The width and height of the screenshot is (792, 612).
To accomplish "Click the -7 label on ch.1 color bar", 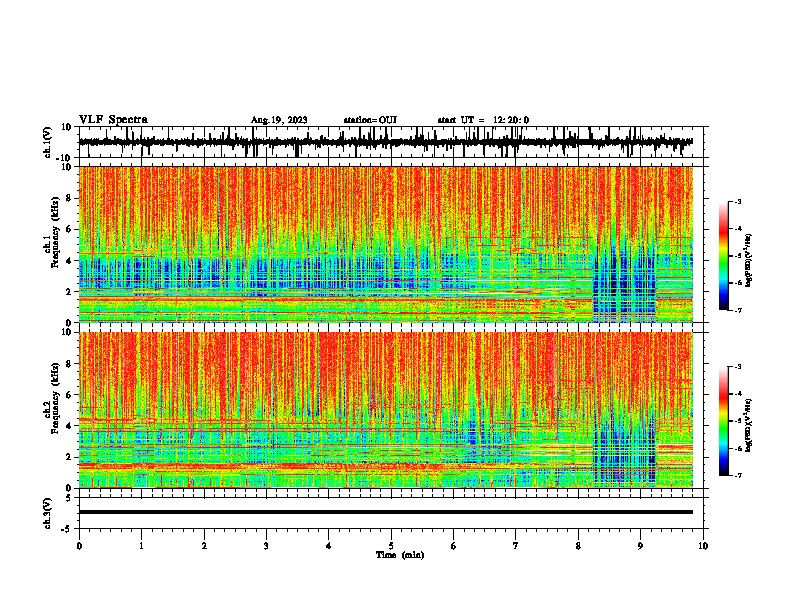I will point(738,310).
